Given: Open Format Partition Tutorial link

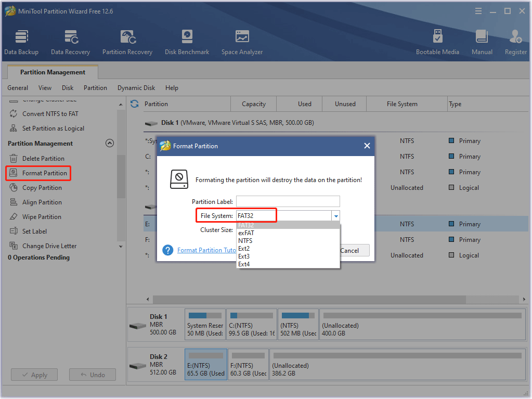Looking at the screenshot, I should (207, 250).
